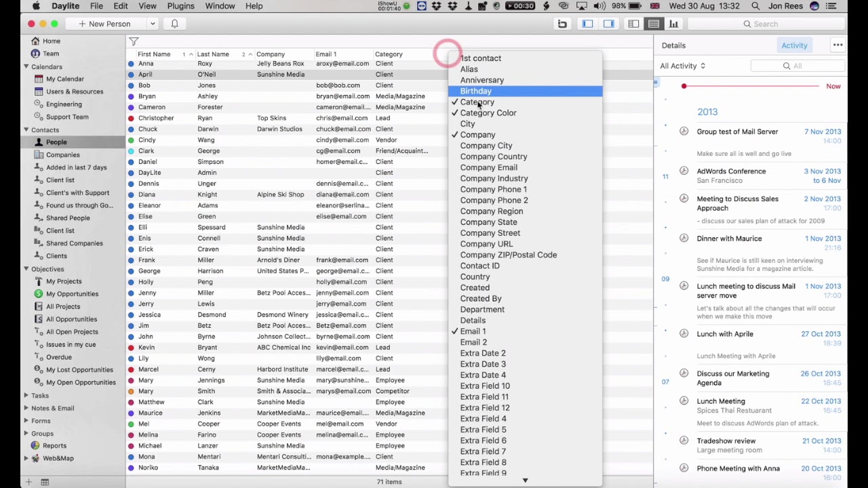Enable the Anniversary column
Image resolution: width=868 pixels, height=488 pixels.
pyautogui.click(x=524, y=80)
